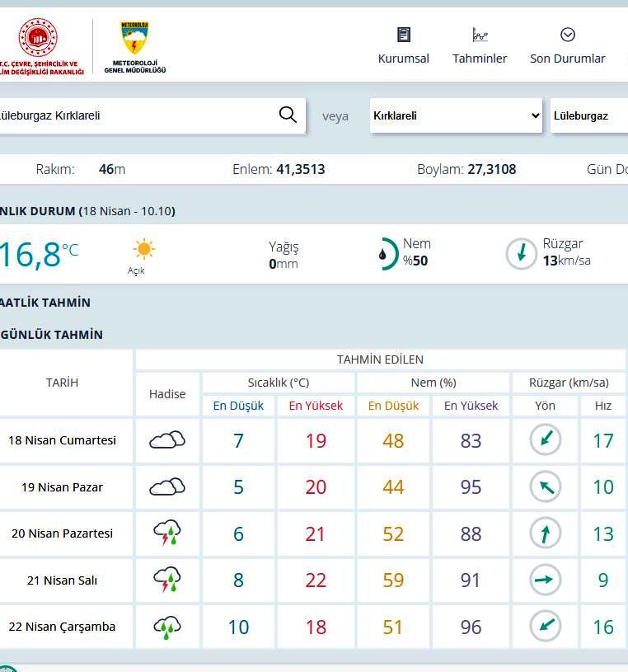This screenshot has height=672, width=628.
Task: Click wind direction icon for 19 Nisan Pazar
Action: click(545, 487)
